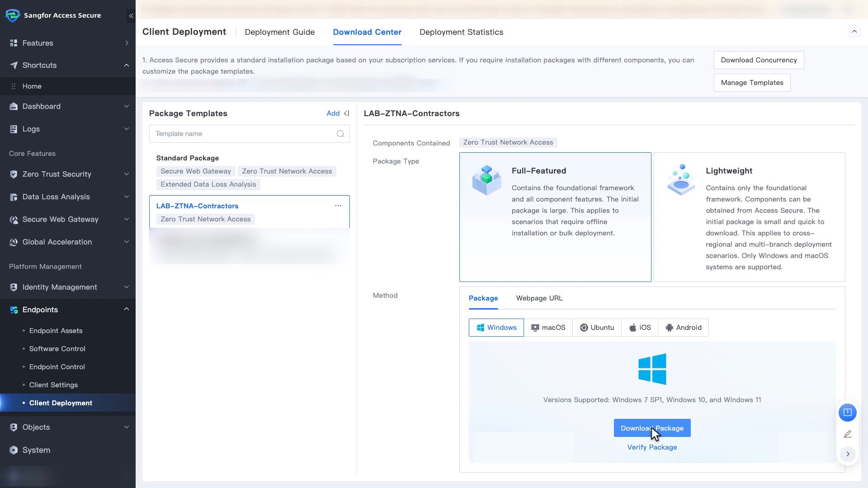Click the Manage Templates button
The image size is (868, 488).
(x=752, y=83)
